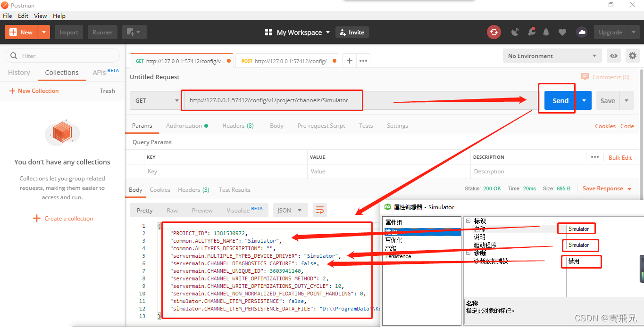Open the JSON format dropdown
Viewport: 644px width, 327px height.
[x=290, y=210]
